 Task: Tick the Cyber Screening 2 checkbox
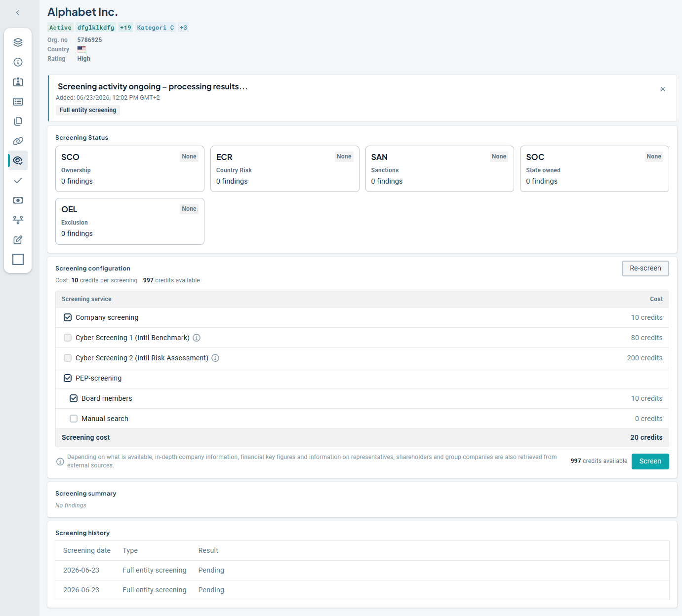(68, 358)
